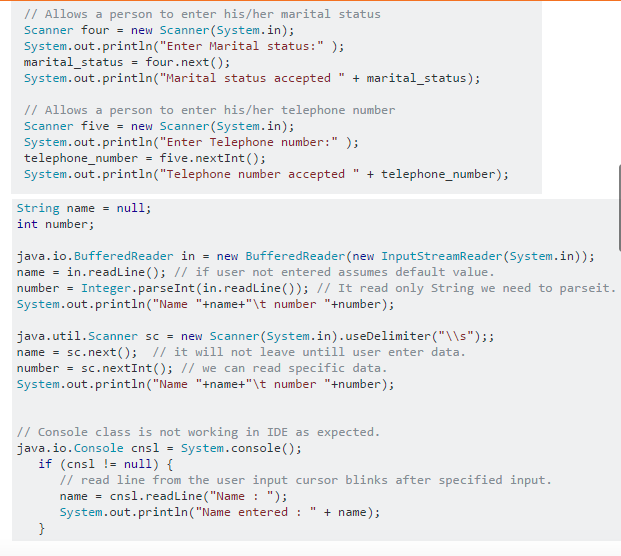The width and height of the screenshot is (621, 556).
Task: Click the comment '// read line from the user input cursor blinks'
Action: pyautogui.click(x=305, y=480)
